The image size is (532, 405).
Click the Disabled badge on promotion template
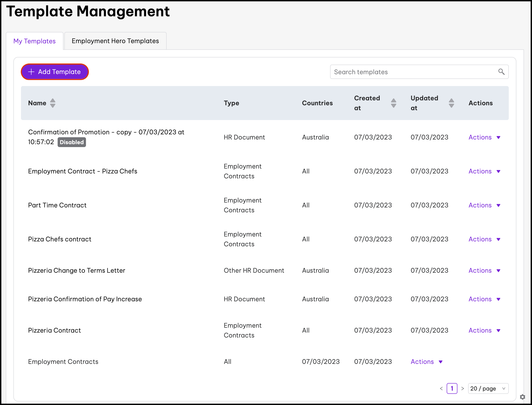(x=71, y=142)
